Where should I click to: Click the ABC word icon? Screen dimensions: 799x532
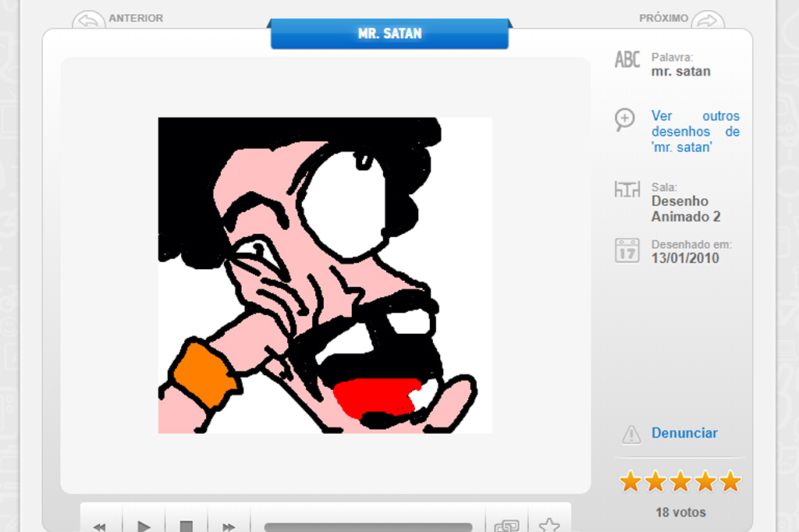click(627, 59)
